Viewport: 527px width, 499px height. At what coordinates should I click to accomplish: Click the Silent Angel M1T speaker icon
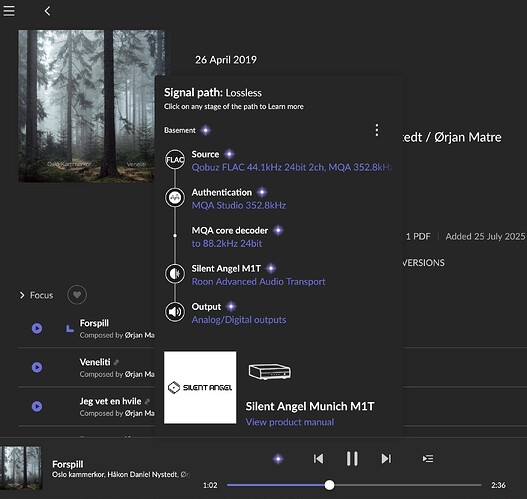click(175, 274)
